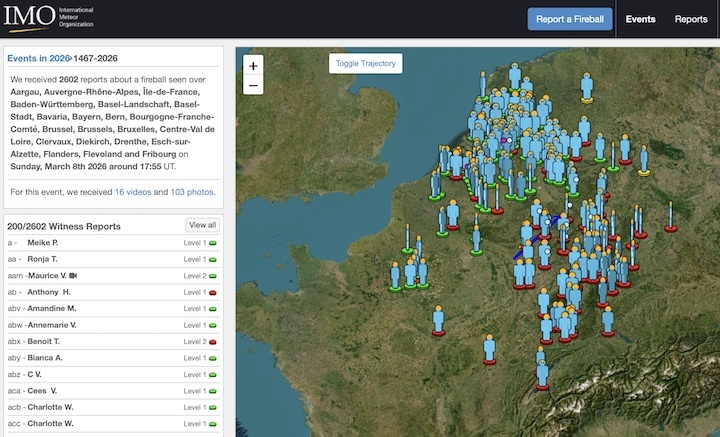720x437 pixels.
Task: Zoom out on the map
Action: coord(254,86)
